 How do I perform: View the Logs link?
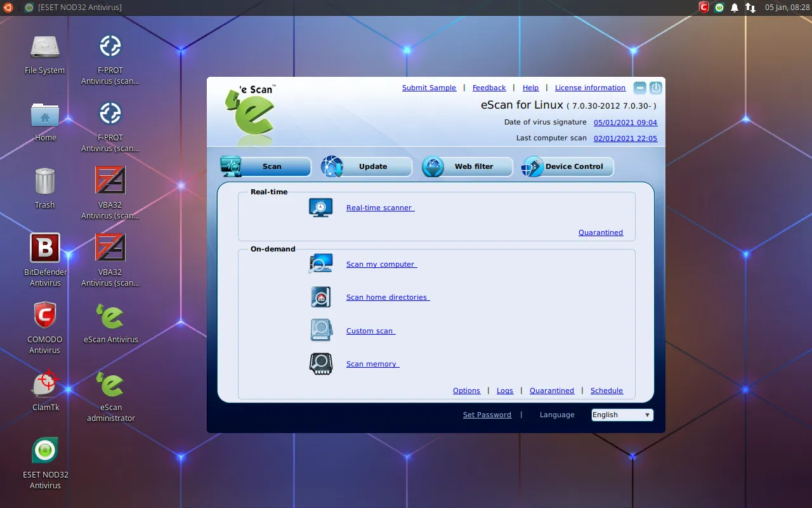tap(505, 391)
